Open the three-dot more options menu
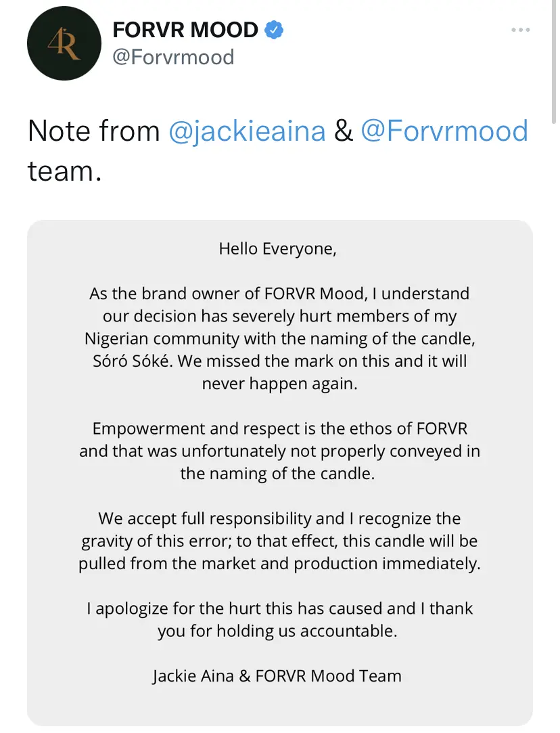560x733 pixels. tap(519, 30)
